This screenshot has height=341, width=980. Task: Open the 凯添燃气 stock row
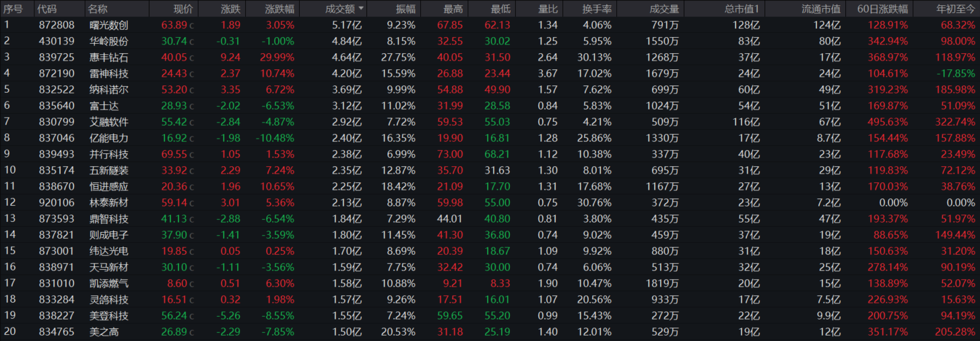click(490, 283)
